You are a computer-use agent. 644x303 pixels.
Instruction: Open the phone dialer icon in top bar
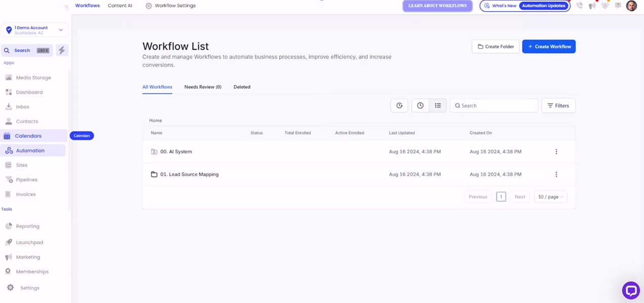[579, 5]
